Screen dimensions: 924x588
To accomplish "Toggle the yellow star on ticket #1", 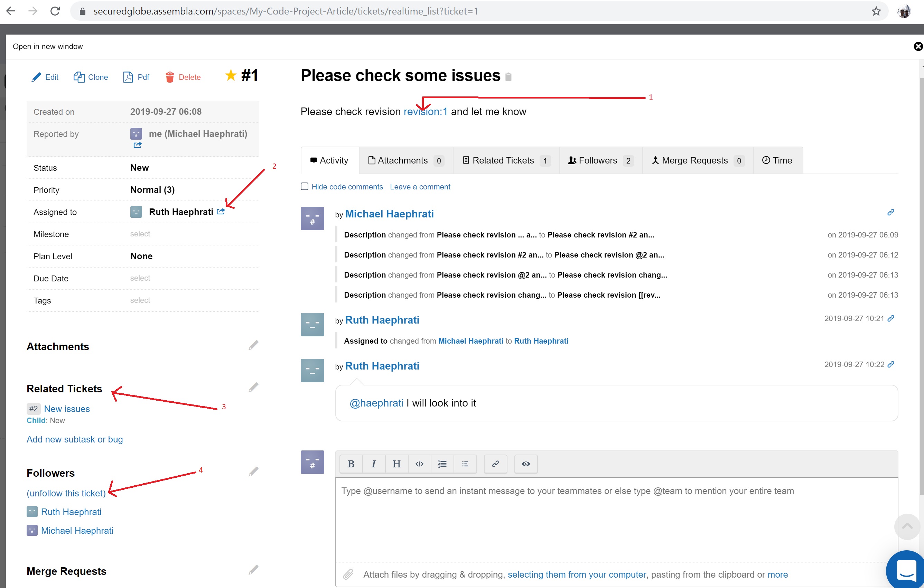I will pos(231,75).
